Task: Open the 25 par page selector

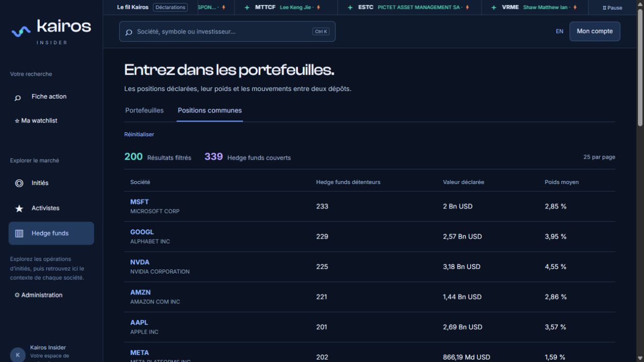Action: point(599,157)
